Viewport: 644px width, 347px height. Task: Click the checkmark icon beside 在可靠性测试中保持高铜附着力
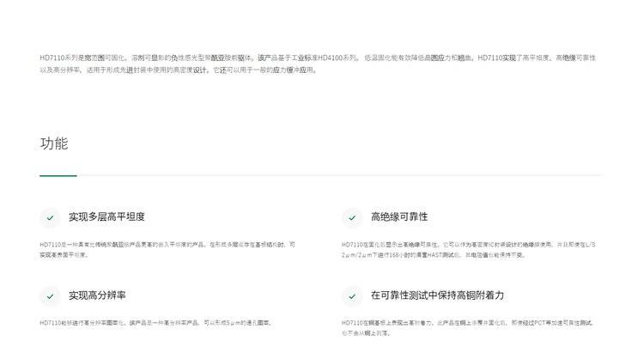(x=352, y=296)
